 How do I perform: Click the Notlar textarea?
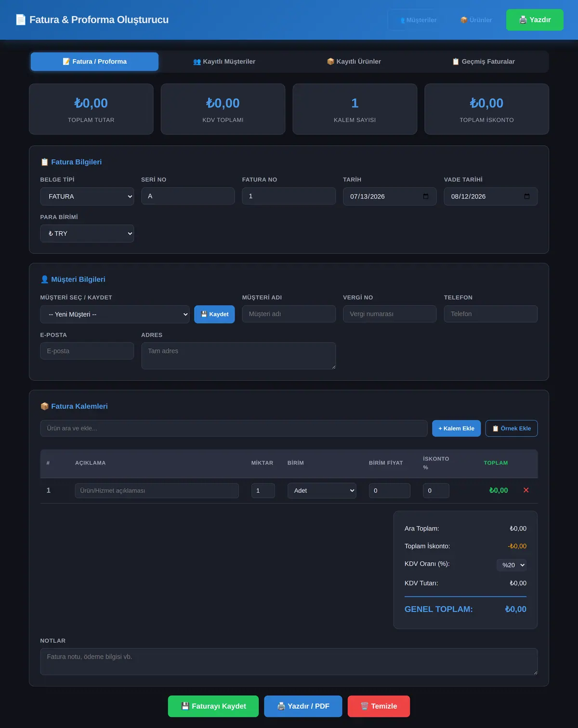coord(289,662)
